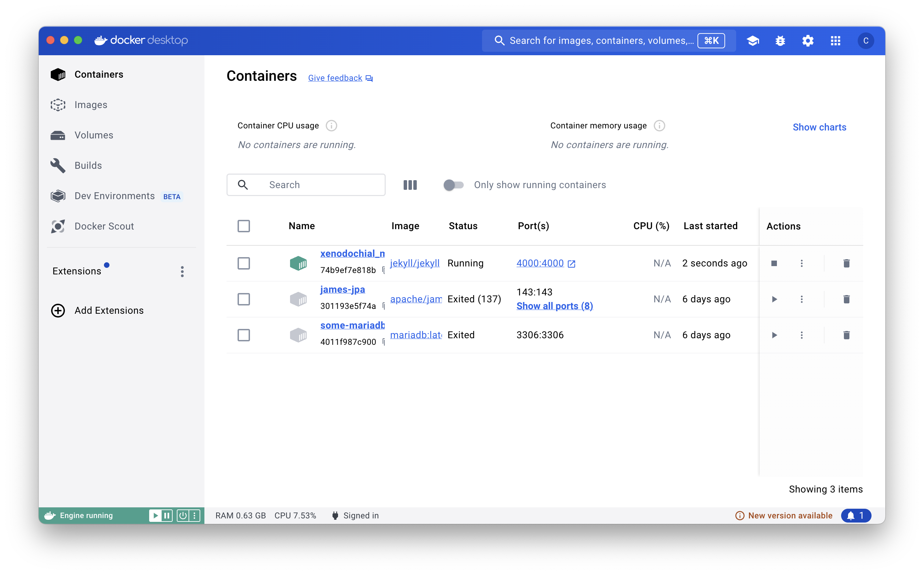Go to Builds in sidebar
Screen dimensions: 924x575
pos(121,166)
